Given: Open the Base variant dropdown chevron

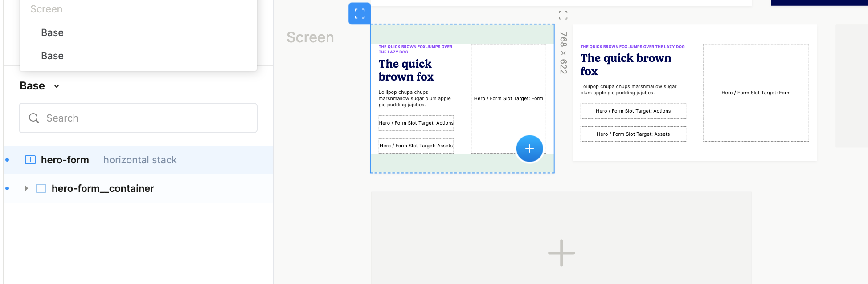Looking at the screenshot, I should pyautogui.click(x=57, y=86).
